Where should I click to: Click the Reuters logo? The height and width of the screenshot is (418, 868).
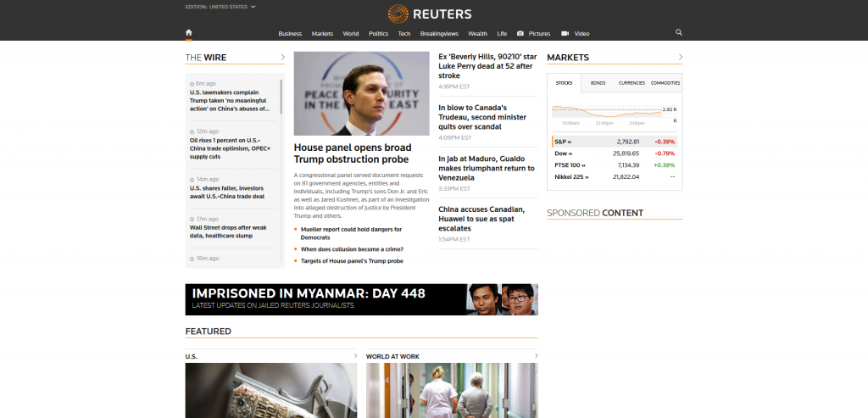coord(430,14)
